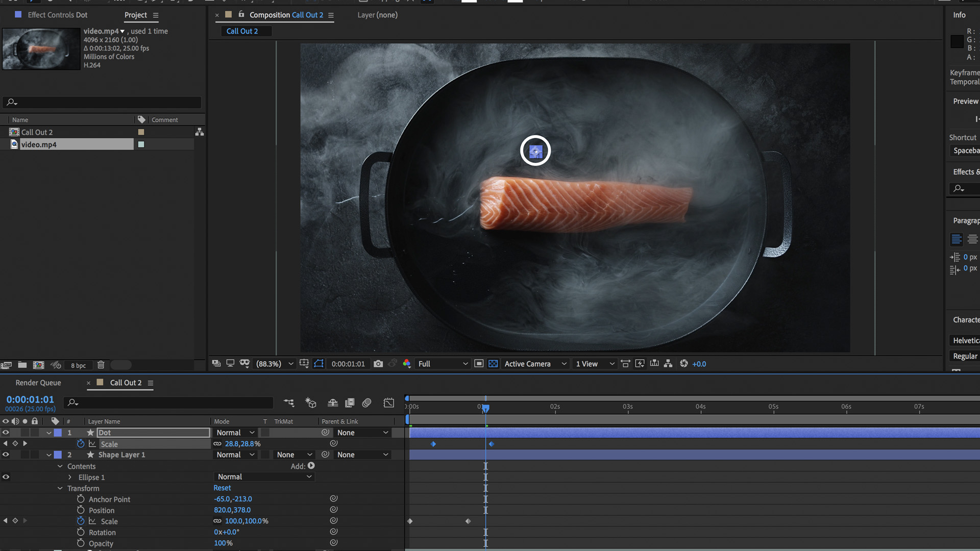This screenshot has height=551, width=980.
Task: Toggle mask and shape path visibility
Action: coord(319,364)
